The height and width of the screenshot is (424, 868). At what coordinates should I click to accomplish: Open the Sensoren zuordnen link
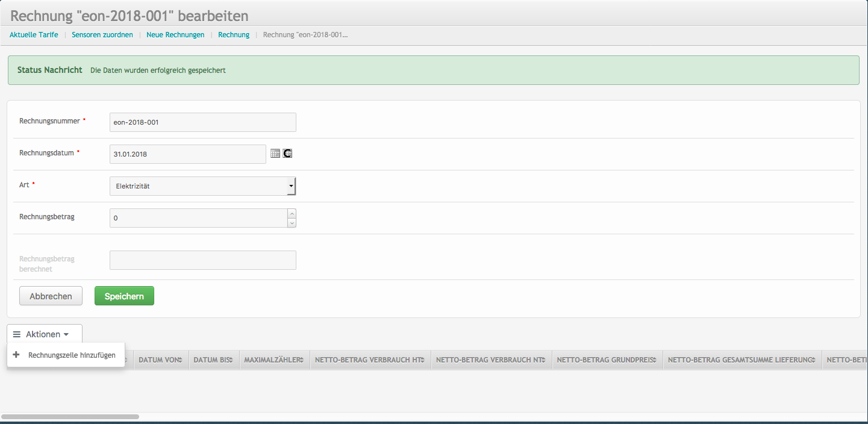point(102,35)
